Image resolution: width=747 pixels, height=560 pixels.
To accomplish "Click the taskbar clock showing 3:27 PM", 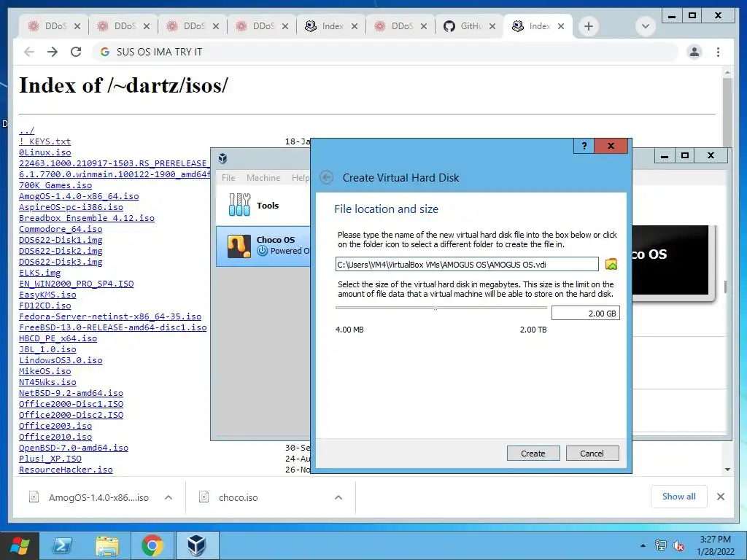I will click(715, 545).
